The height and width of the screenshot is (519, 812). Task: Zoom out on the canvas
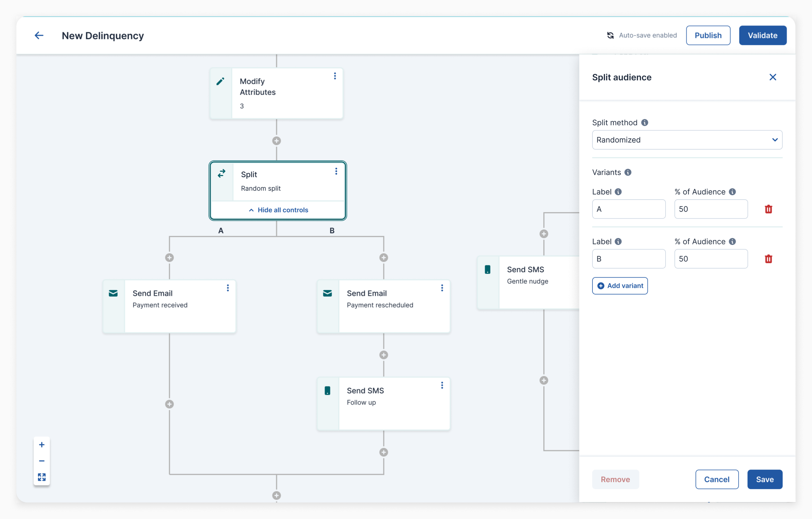click(42, 461)
